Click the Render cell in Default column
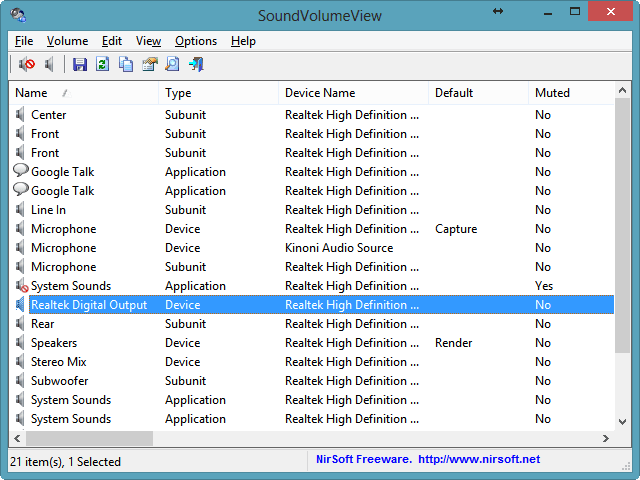 453,343
